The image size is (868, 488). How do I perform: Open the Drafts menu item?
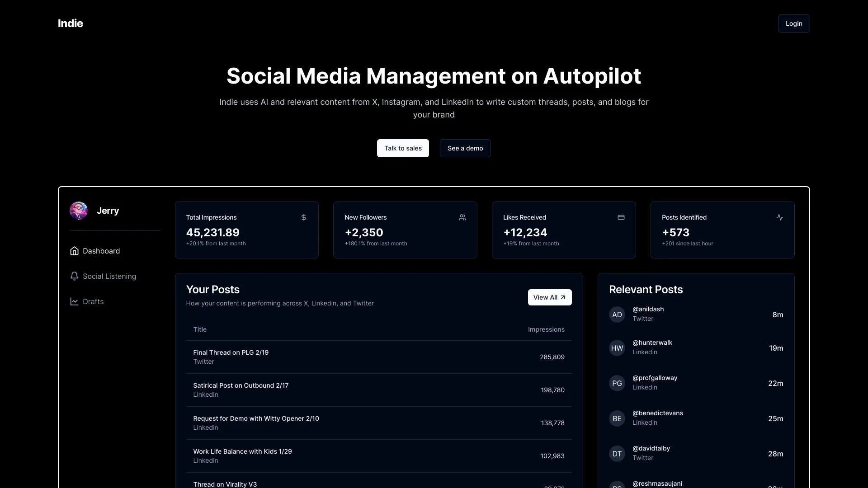coord(93,301)
